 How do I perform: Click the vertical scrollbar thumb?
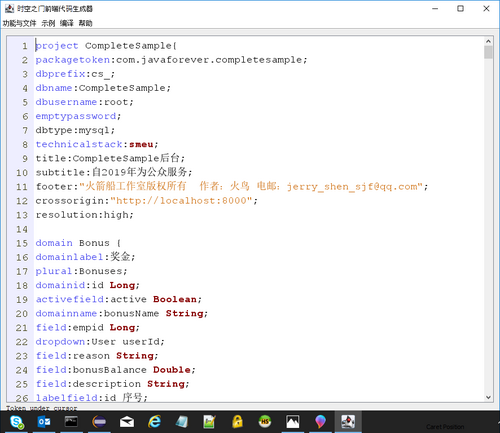[x=488, y=52]
